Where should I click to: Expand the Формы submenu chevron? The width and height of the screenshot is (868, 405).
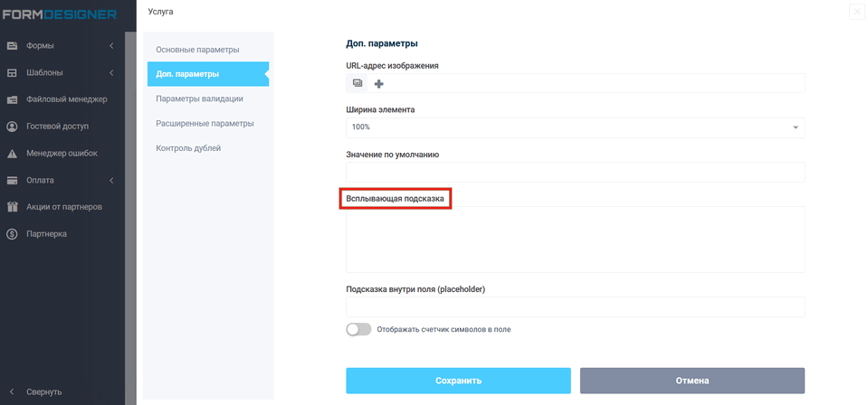(111, 45)
